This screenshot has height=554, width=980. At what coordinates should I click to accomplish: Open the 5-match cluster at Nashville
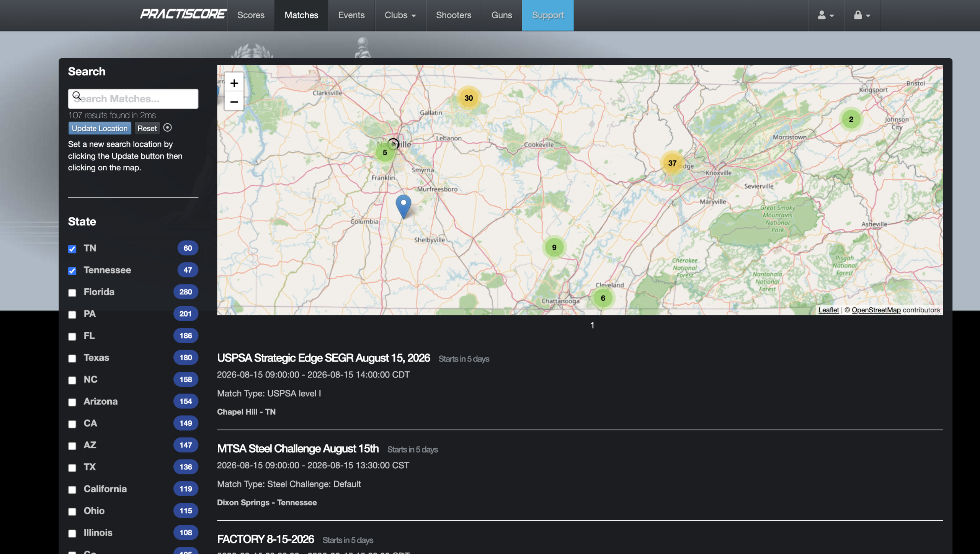click(385, 152)
